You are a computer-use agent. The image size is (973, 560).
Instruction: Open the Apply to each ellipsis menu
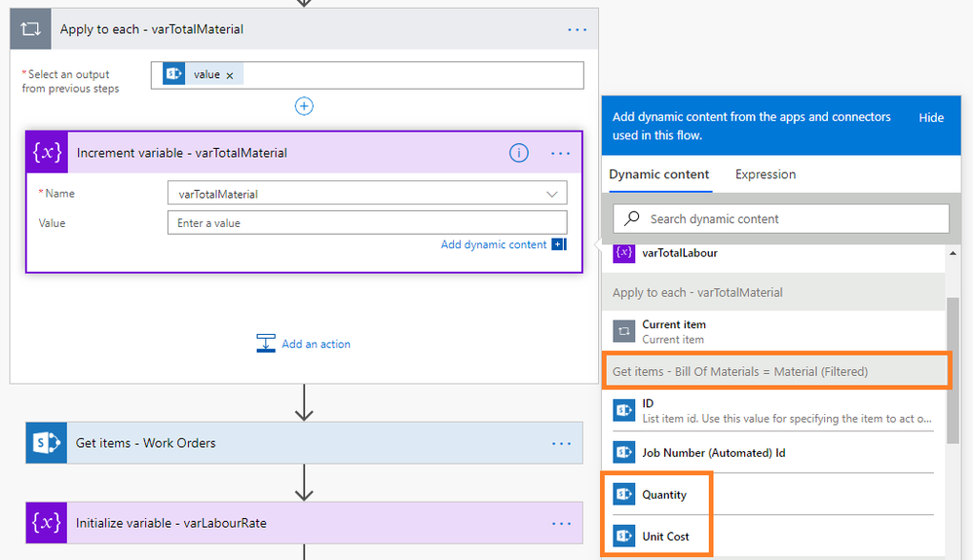578,30
